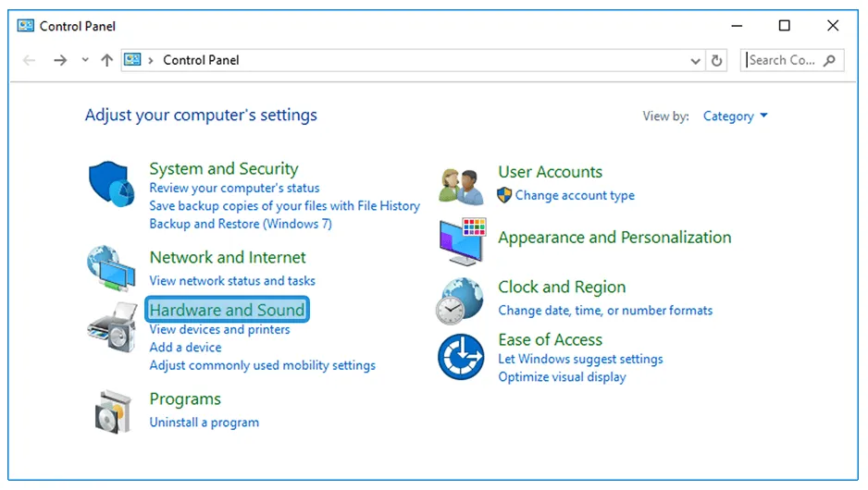
Task: Click the Add a device link
Action: point(185,348)
